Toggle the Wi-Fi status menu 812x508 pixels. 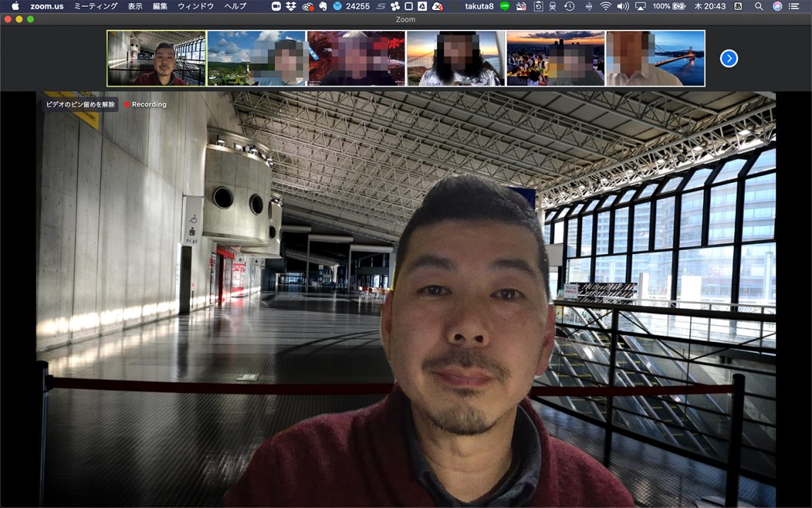605,6
